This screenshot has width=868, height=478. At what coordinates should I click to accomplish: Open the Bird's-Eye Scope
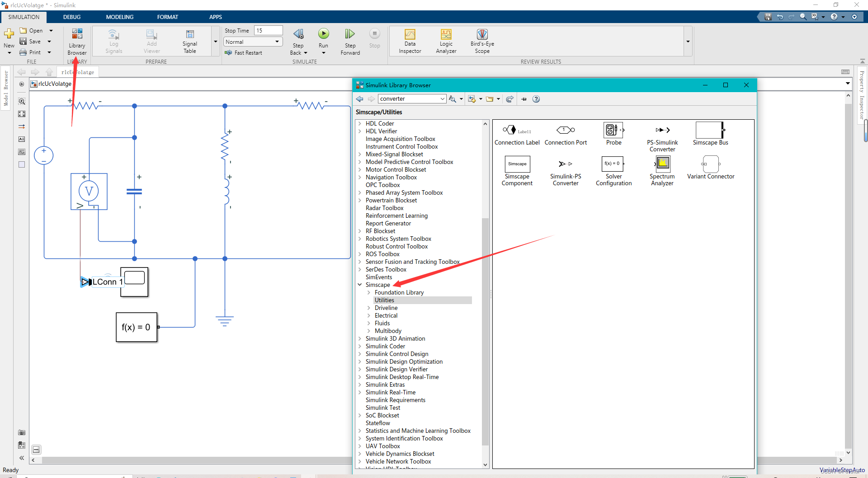482,41
